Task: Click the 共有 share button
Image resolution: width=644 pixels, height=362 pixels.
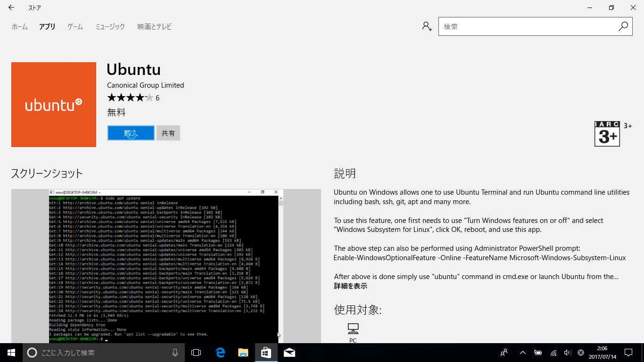Action: 168,133
